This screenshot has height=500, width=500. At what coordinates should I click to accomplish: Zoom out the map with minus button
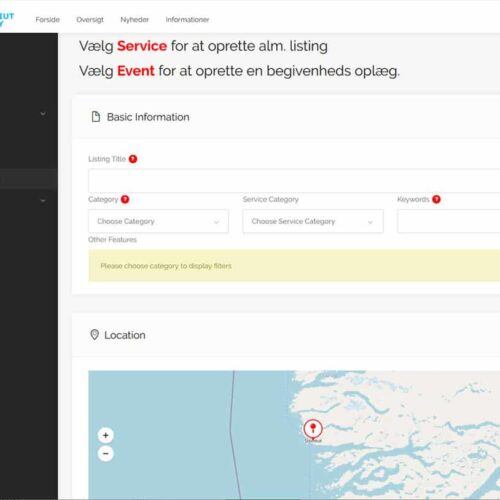pos(106,454)
